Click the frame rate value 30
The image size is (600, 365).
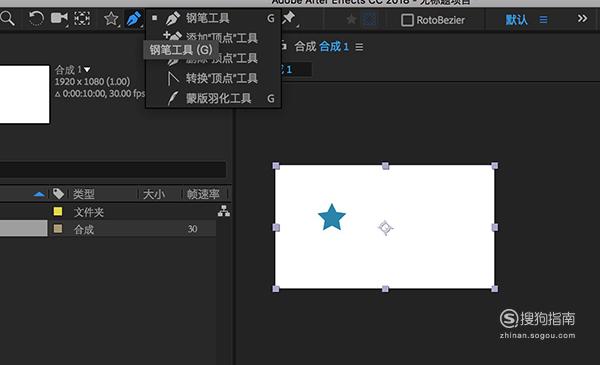pyautogui.click(x=192, y=229)
